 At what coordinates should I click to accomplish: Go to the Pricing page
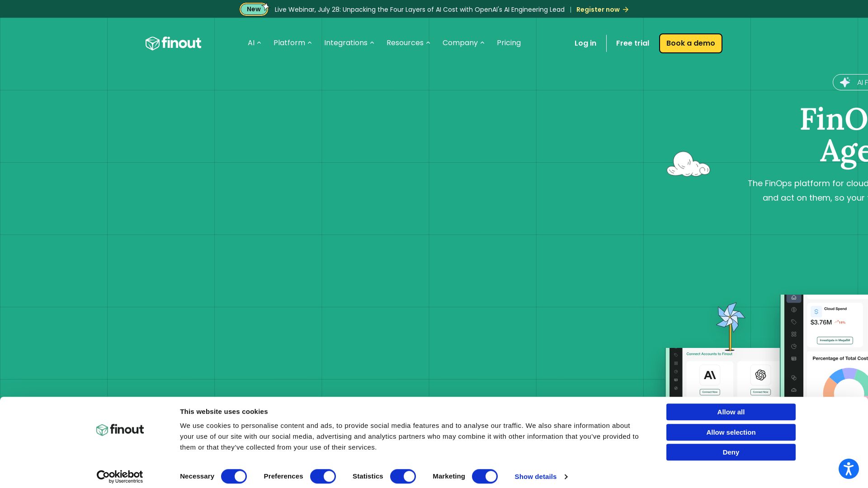(509, 43)
